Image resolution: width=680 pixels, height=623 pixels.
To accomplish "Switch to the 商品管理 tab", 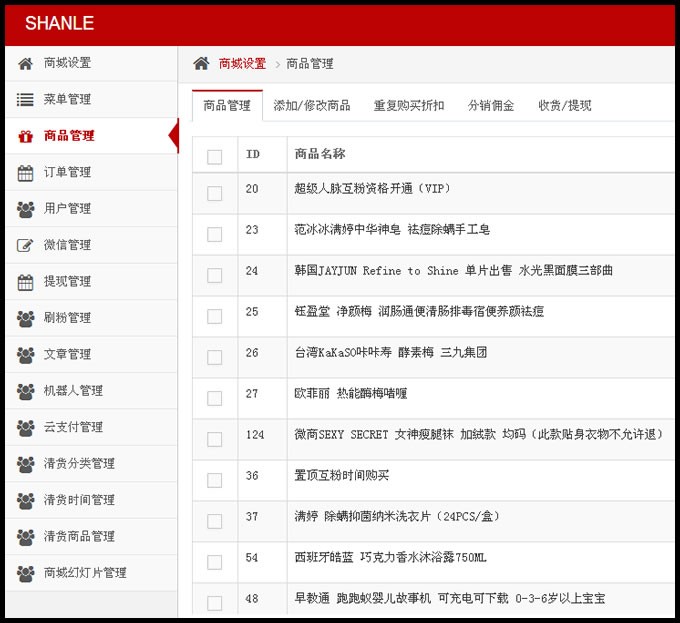I will coord(227,105).
